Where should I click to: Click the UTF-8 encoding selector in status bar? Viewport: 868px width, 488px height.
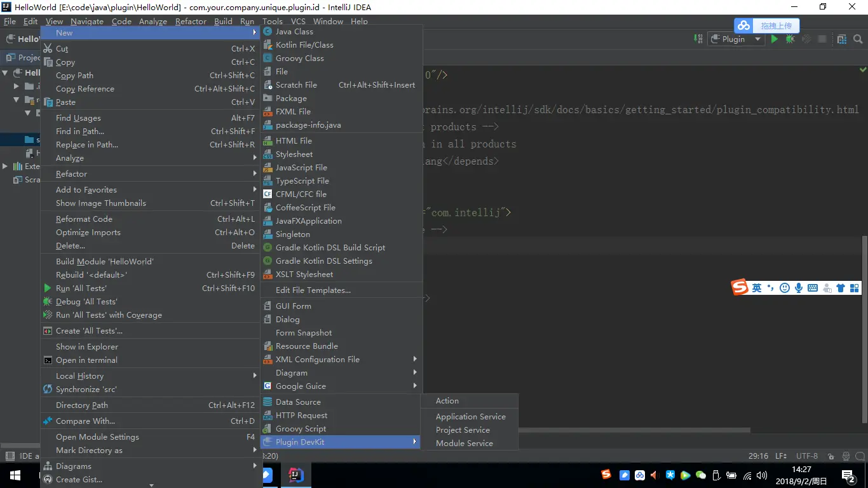click(806, 456)
